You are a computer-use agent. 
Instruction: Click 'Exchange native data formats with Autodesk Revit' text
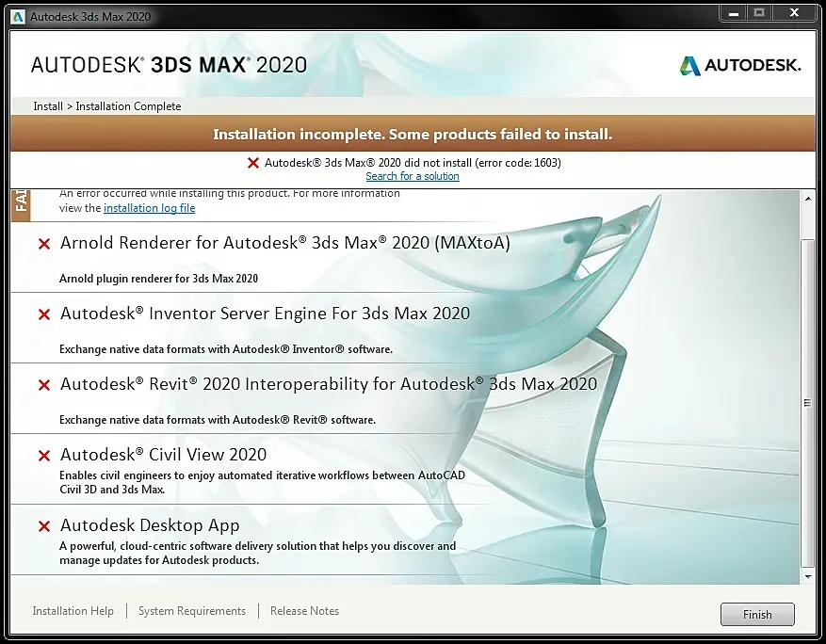pyautogui.click(x=218, y=420)
